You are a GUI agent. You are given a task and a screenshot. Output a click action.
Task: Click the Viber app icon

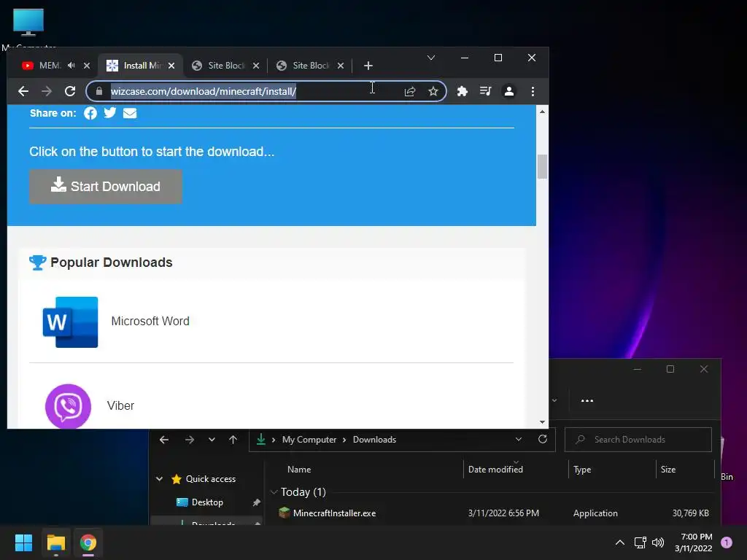pos(68,406)
